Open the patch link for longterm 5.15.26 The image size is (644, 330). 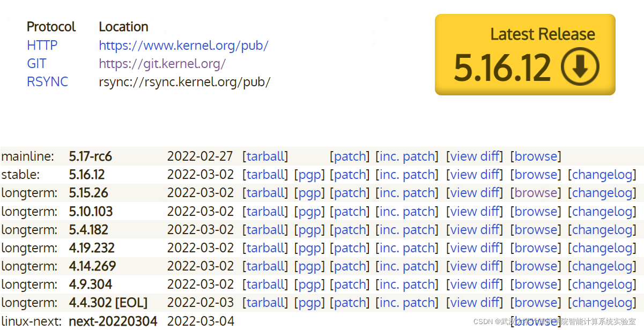(x=350, y=192)
